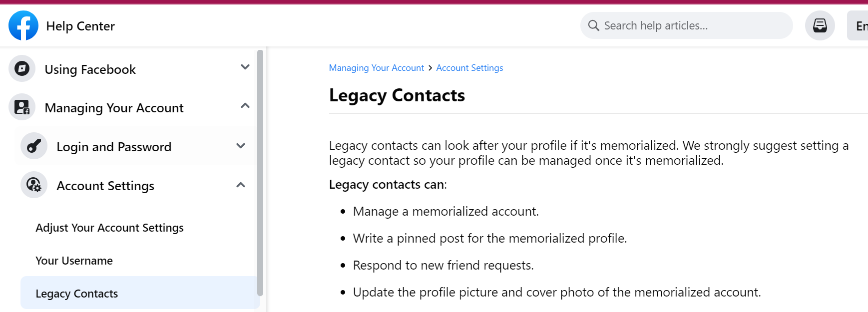Focus the Search help articles field
Screen dimensions: 868x312
click(686, 25)
